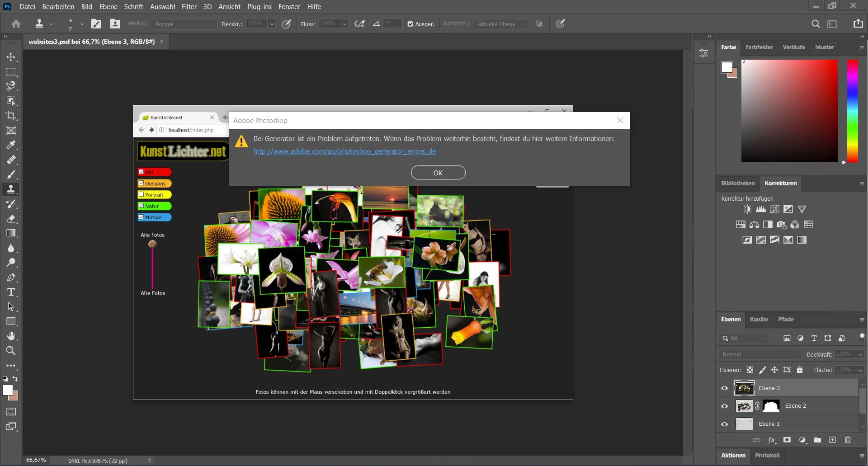Open the Filter menu
868x466 pixels.
189,7
